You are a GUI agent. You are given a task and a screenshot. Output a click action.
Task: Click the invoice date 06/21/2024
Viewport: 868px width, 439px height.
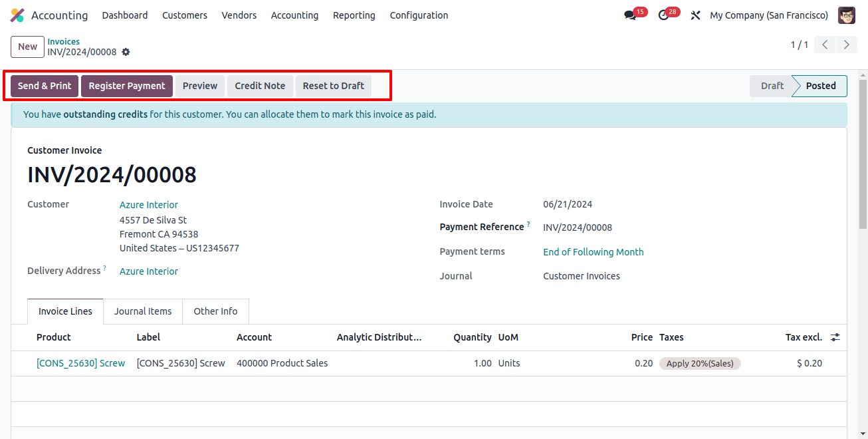pyautogui.click(x=568, y=204)
